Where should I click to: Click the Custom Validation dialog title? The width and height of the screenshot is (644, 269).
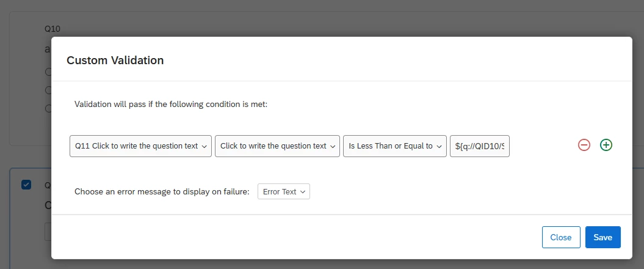tap(115, 60)
